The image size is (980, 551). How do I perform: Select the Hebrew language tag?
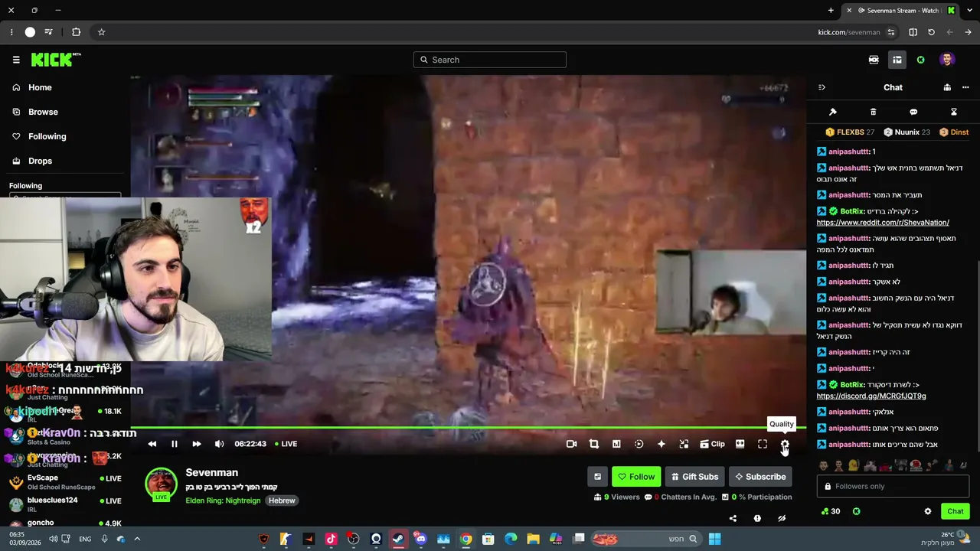(x=282, y=500)
